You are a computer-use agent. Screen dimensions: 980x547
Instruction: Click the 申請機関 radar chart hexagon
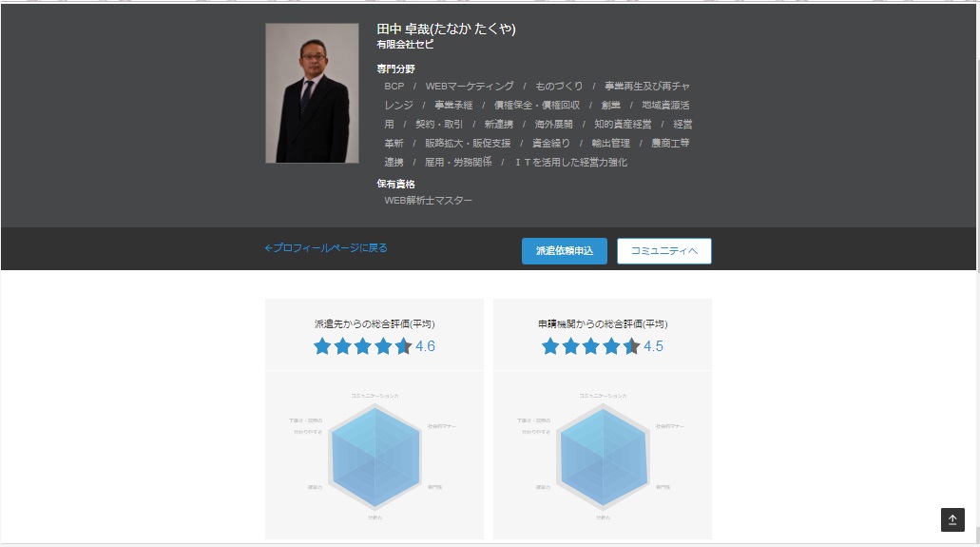[x=603, y=454]
